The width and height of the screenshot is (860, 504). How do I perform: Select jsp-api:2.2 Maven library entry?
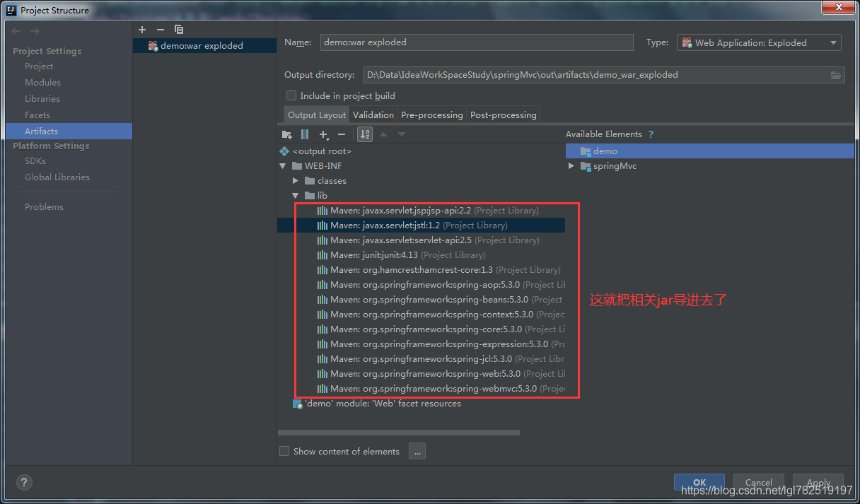428,211
